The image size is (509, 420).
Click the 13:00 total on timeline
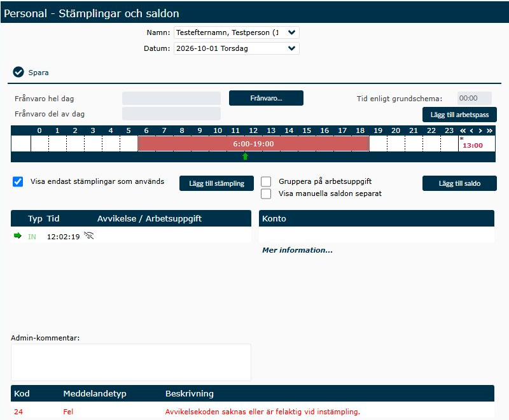[x=472, y=146]
